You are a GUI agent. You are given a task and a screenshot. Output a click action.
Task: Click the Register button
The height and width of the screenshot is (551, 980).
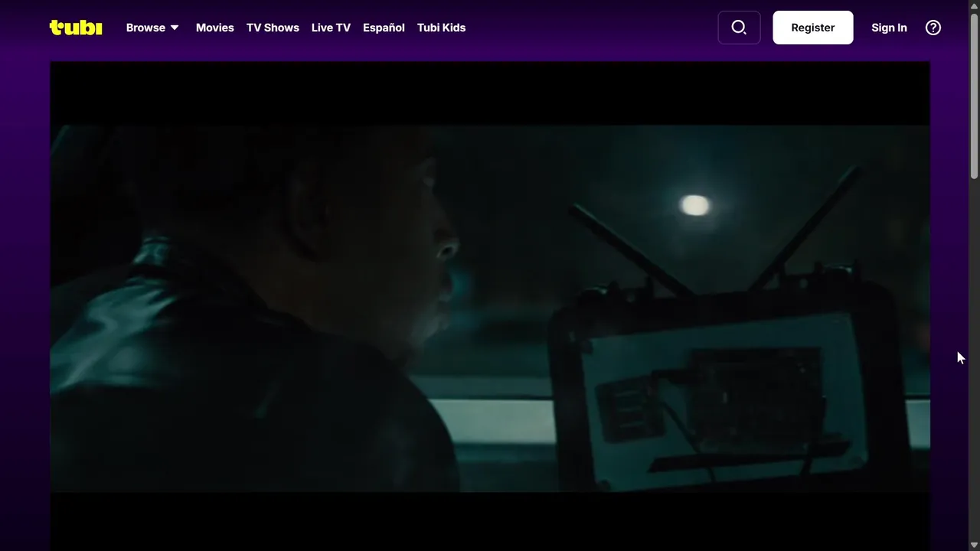click(x=813, y=28)
